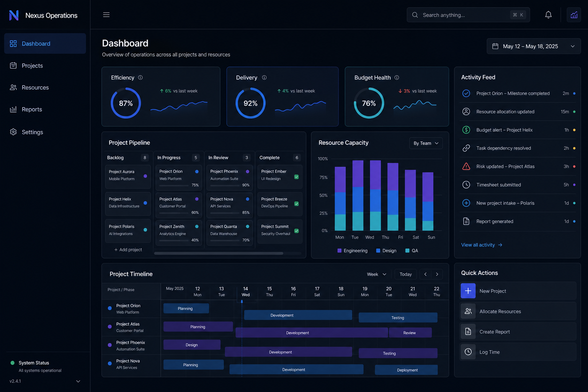Viewport: 588px width, 392px height.
Task: Toggle Project Summit complete checkbox
Action: pyautogui.click(x=296, y=231)
